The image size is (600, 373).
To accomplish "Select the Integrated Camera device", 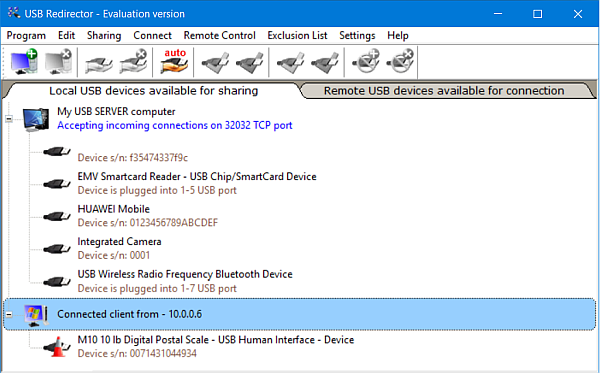I will pyautogui.click(x=119, y=241).
